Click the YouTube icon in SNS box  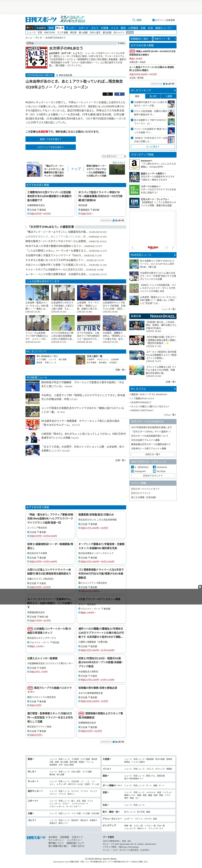coord(154,471)
